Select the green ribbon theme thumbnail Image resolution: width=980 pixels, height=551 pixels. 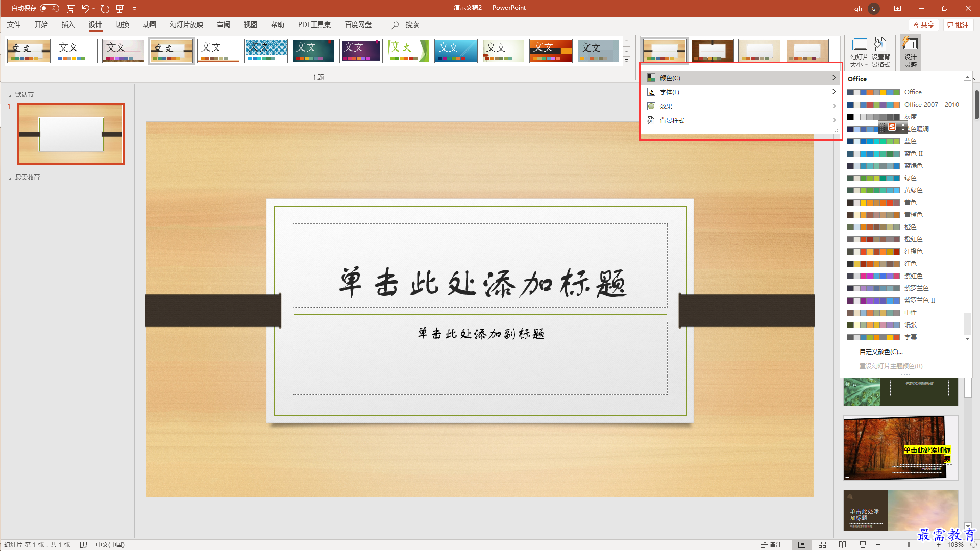click(408, 51)
